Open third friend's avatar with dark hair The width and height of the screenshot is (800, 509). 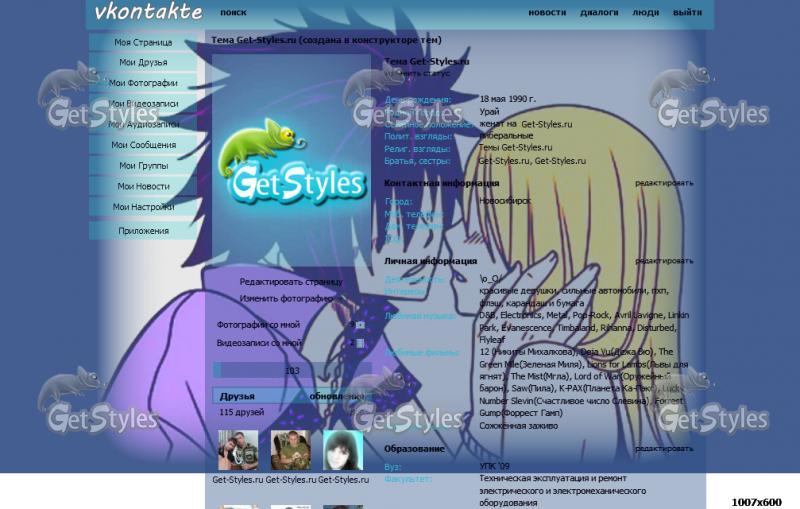pyautogui.click(x=343, y=450)
